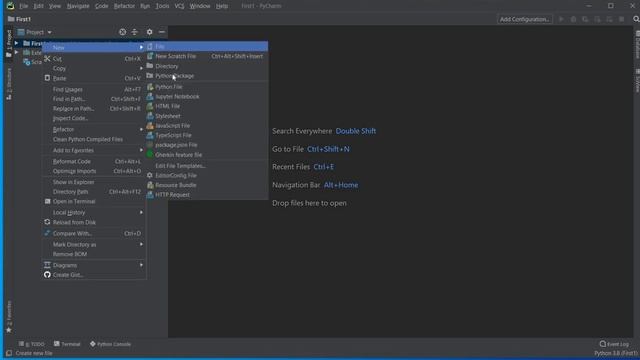The height and width of the screenshot is (360, 640).
Task: Choose Find Usages
Action: [94, 89]
